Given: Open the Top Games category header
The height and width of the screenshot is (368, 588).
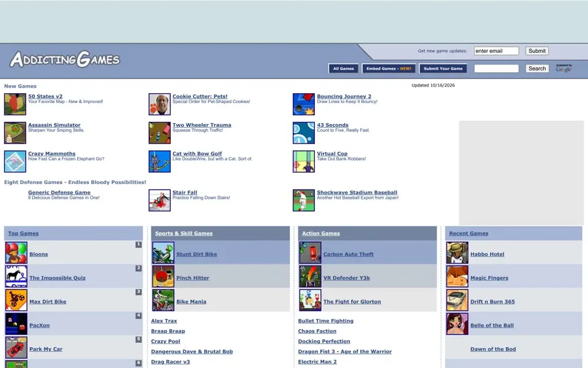Looking at the screenshot, I should click(x=23, y=233).
